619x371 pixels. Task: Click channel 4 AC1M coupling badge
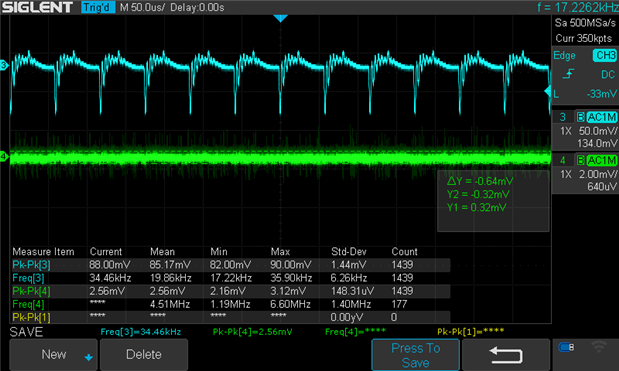coord(602,160)
